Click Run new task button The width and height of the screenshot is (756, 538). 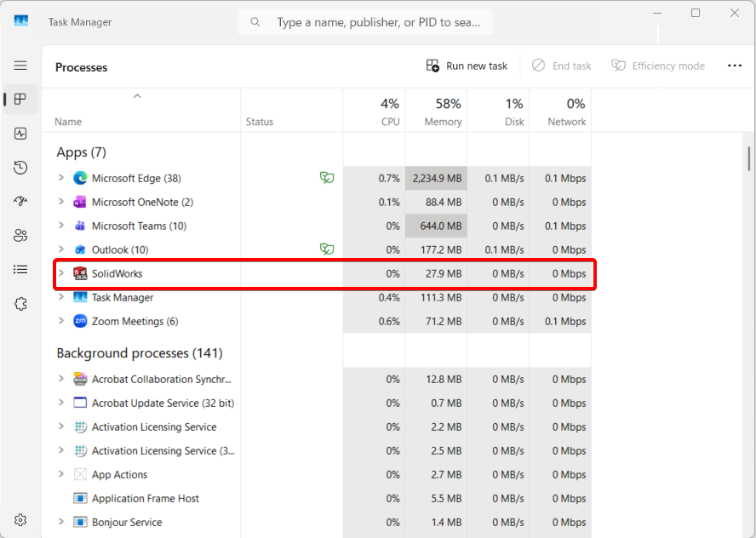tap(467, 66)
